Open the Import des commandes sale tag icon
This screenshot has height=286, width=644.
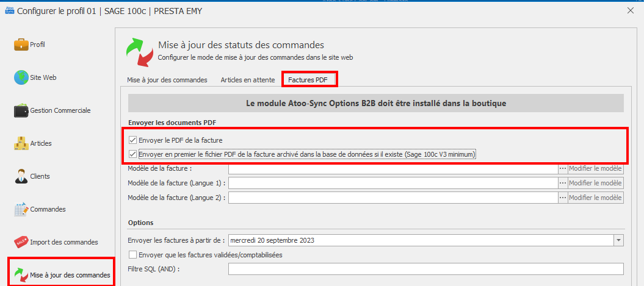coord(21,241)
